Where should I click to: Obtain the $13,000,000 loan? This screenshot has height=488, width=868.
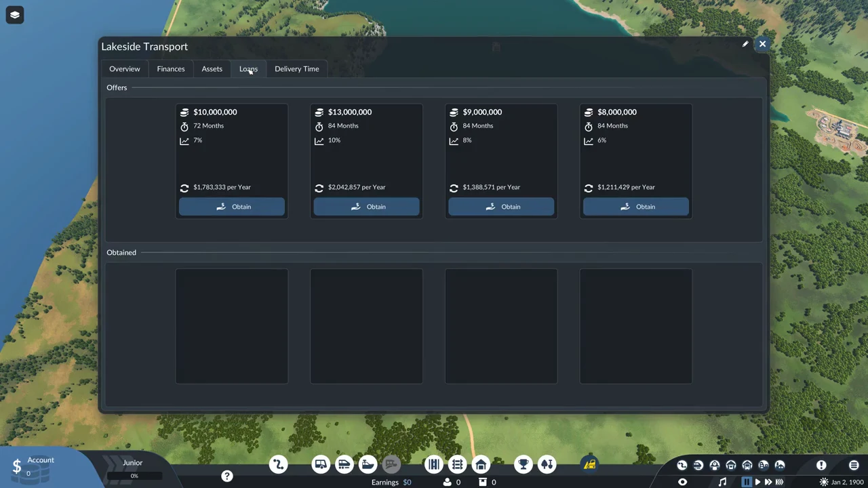point(366,207)
